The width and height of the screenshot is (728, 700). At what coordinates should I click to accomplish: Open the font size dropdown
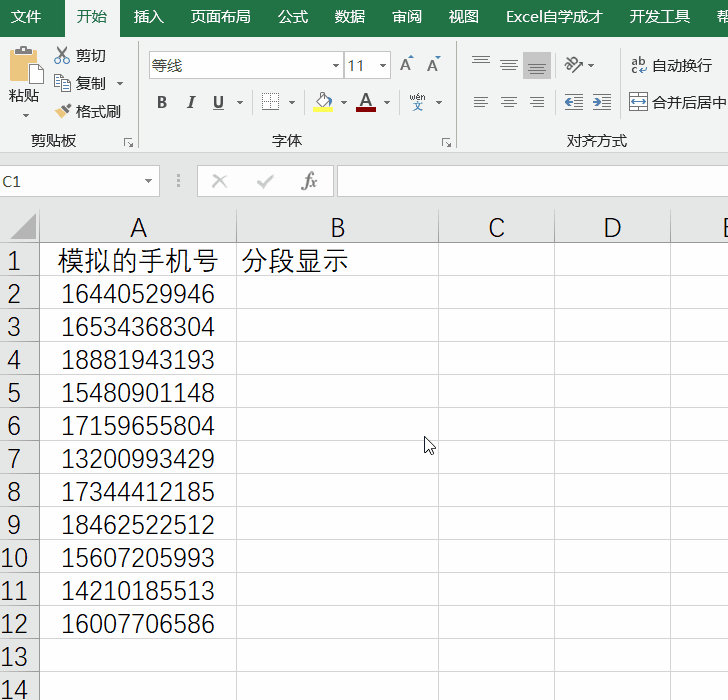[383, 65]
